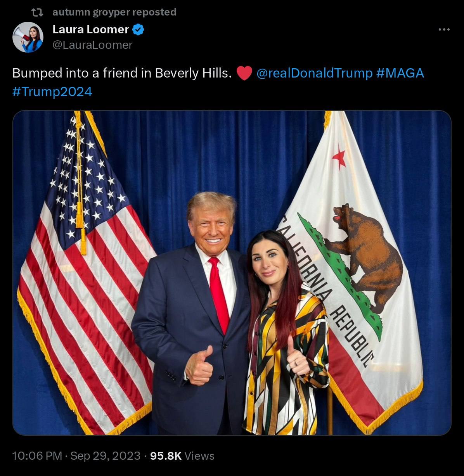This screenshot has width=464, height=476.
Task: Open the profile avatar picture
Action: point(28,37)
